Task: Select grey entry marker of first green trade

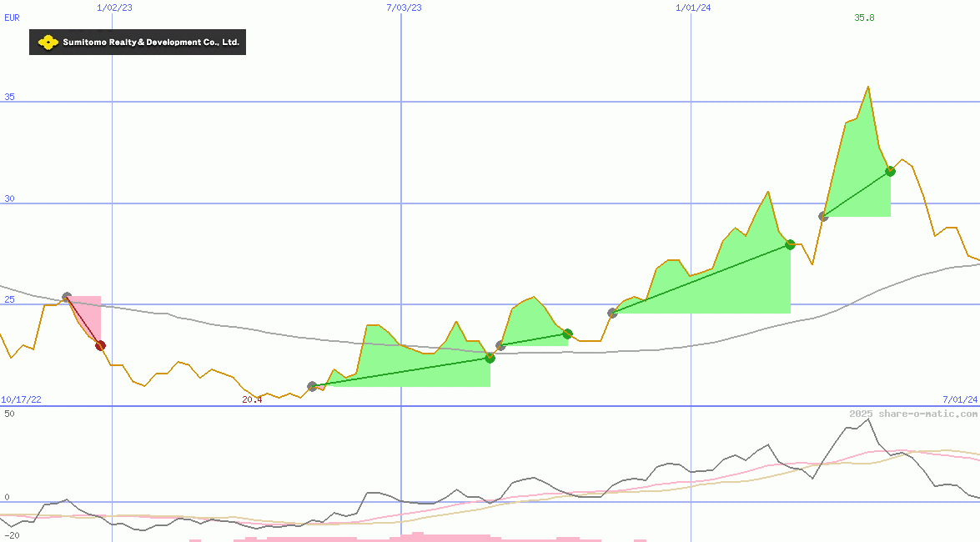Action: coord(313,386)
